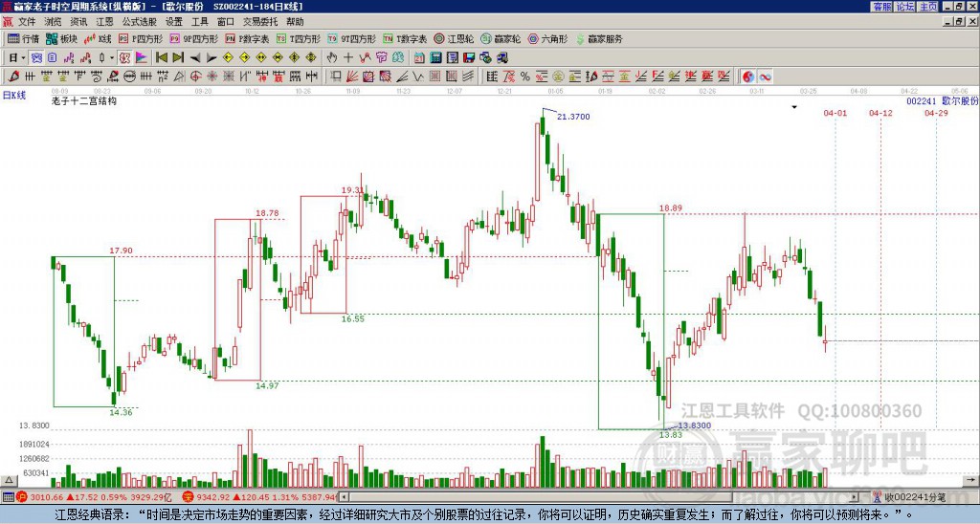Open the 文件 menu
This screenshot has height=524, width=980.
pos(27,22)
